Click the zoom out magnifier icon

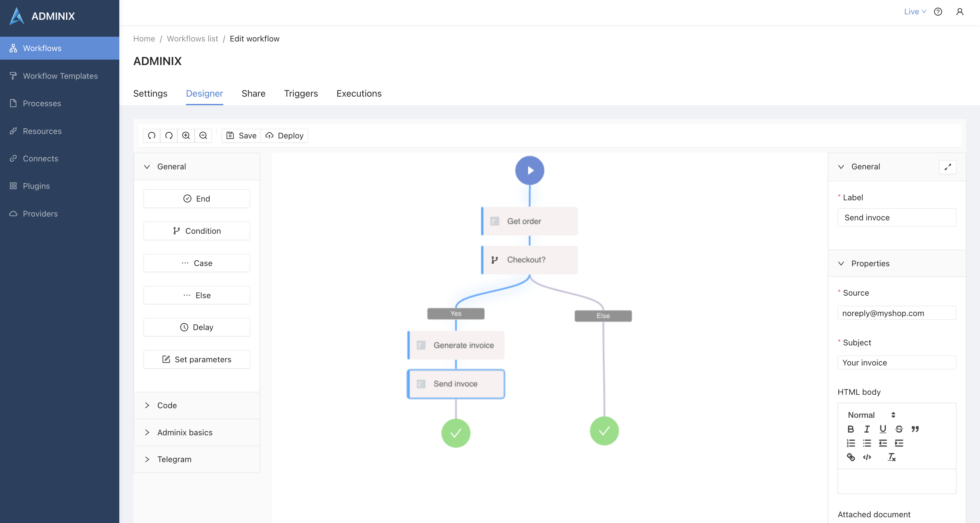[203, 136]
